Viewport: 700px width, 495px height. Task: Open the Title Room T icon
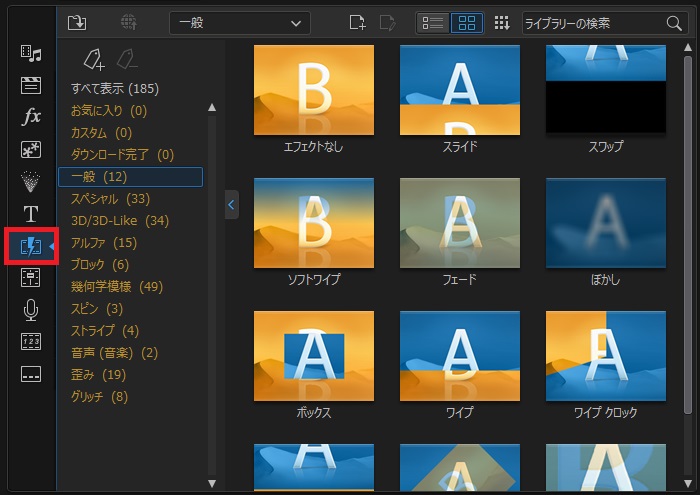[x=31, y=213]
